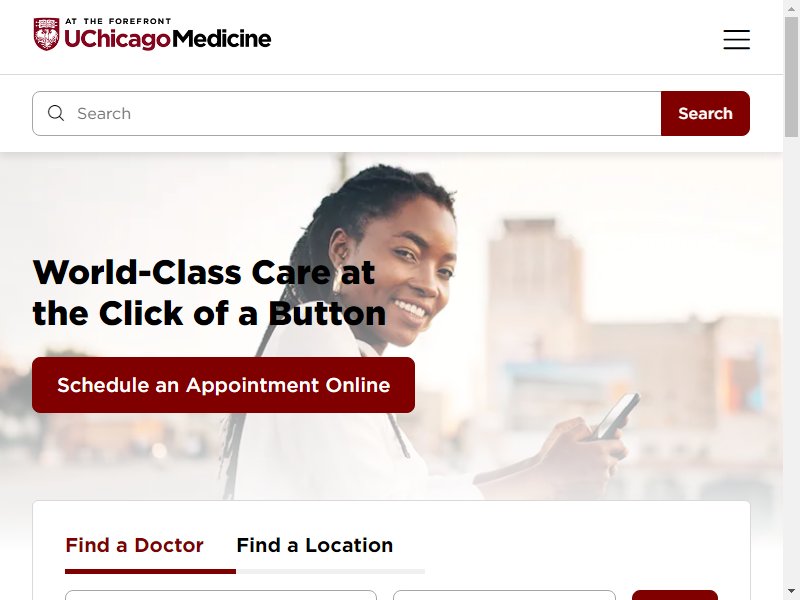Click the smartphone held in the hero photo
The image size is (800, 600).
pos(617,416)
